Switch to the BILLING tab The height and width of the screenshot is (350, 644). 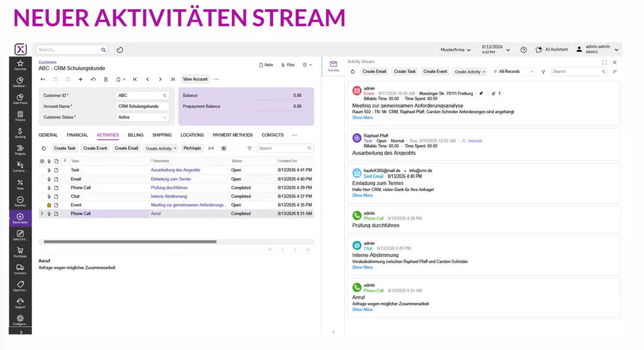(x=136, y=135)
